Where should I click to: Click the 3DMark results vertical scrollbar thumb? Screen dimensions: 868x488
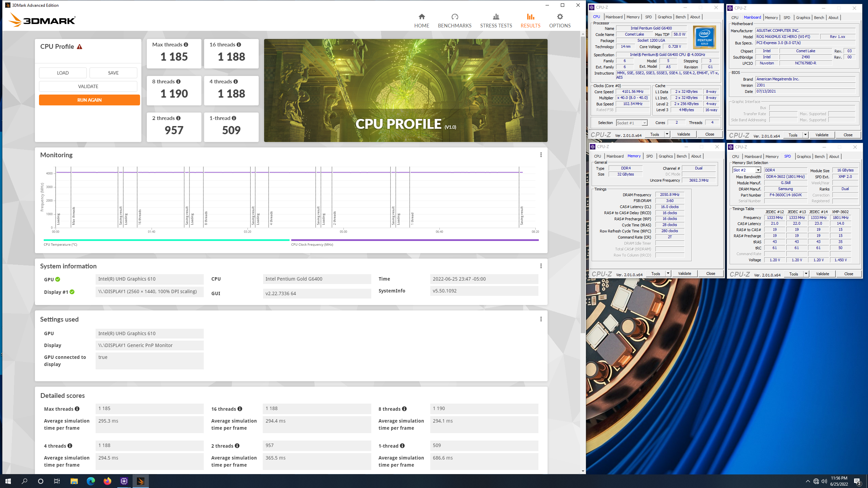[583, 185]
